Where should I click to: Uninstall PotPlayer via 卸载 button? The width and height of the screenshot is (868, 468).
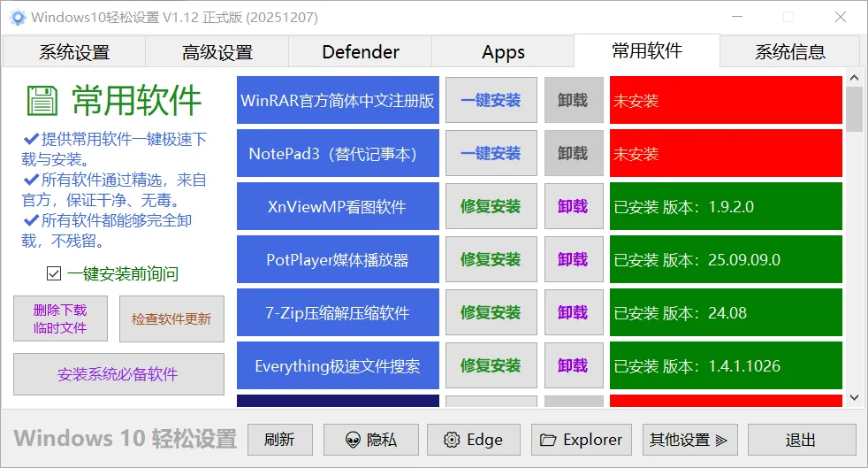point(574,260)
